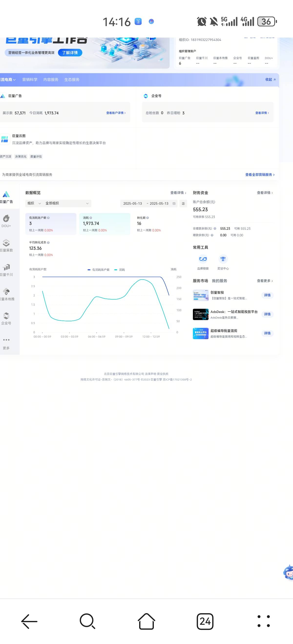Select the 转化数 16 metric card
Screen dimensions: 293x644
pyautogui.click(x=159, y=224)
